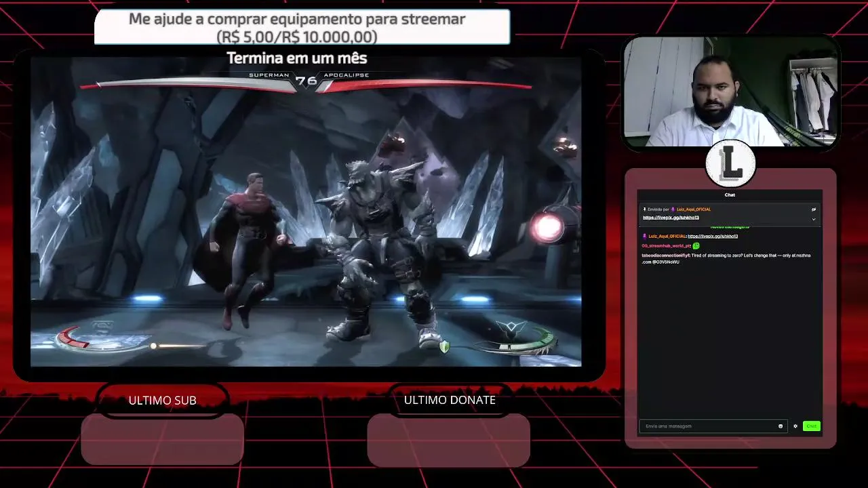The height and width of the screenshot is (488, 868).
Task: Hide the pinned message with the crossed-eye icon
Action: [x=814, y=209]
